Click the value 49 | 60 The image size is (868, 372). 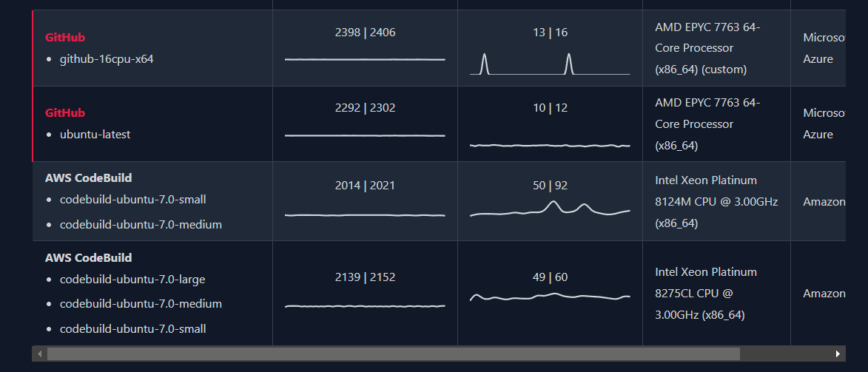click(x=551, y=277)
